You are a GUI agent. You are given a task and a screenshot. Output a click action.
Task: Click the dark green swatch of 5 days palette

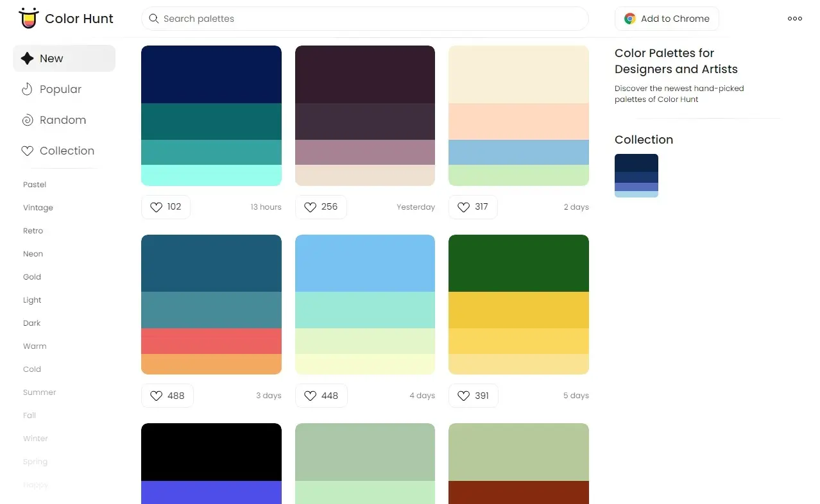coord(518,263)
